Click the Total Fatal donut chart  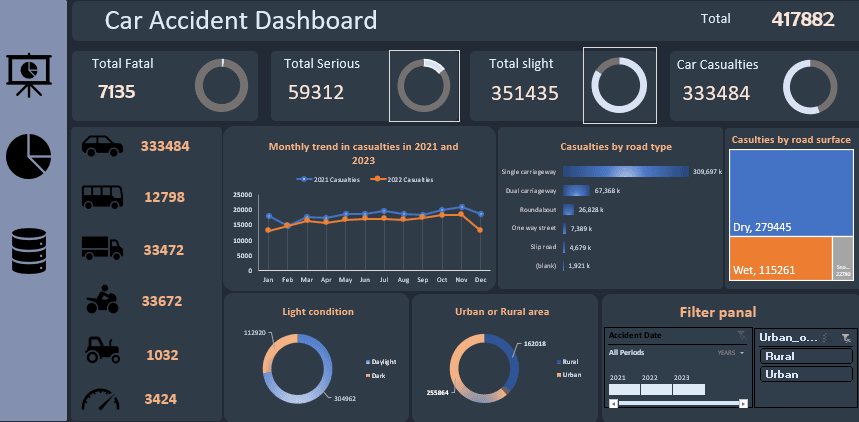[221, 85]
